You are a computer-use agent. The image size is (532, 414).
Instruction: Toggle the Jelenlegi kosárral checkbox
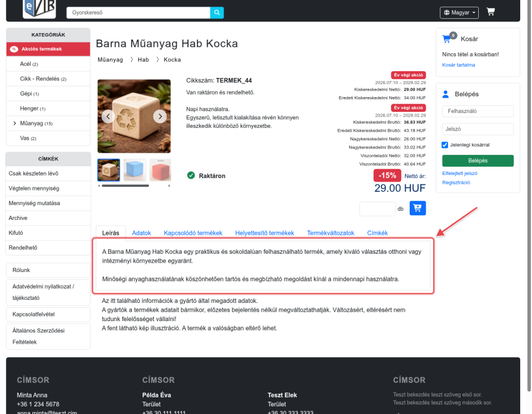445,145
